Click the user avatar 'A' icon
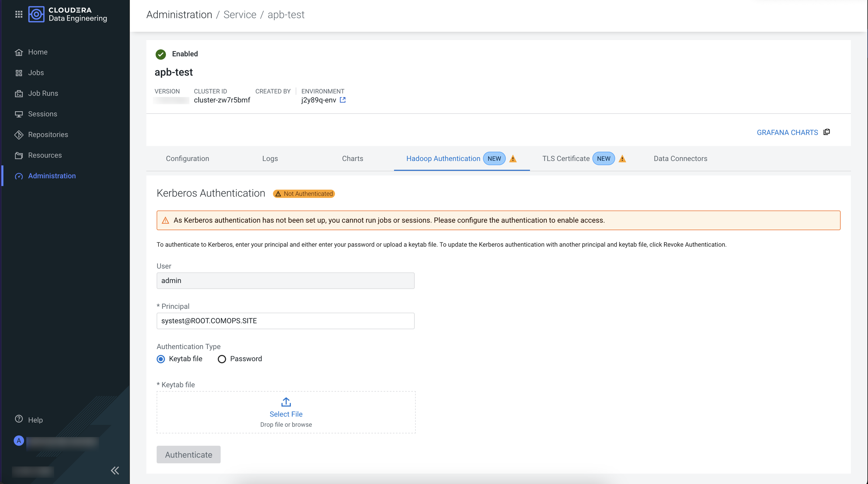The width and height of the screenshot is (868, 484). [x=19, y=440]
